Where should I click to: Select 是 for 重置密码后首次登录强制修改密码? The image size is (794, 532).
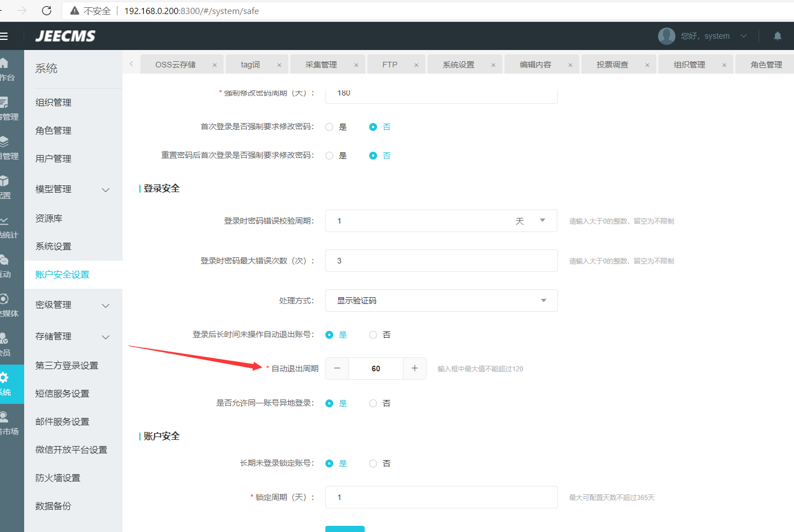(x=329, y=156)
